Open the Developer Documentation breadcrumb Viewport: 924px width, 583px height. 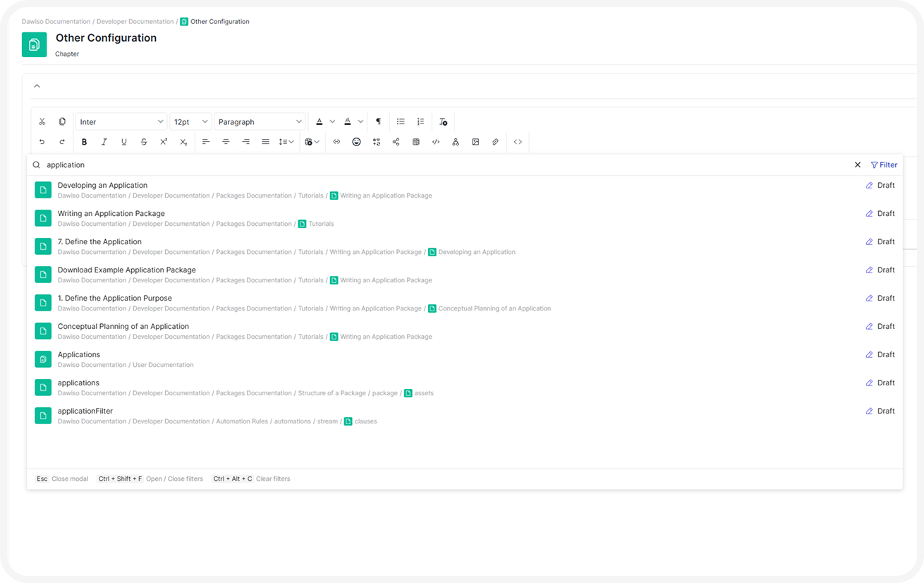tap(135, 21)
